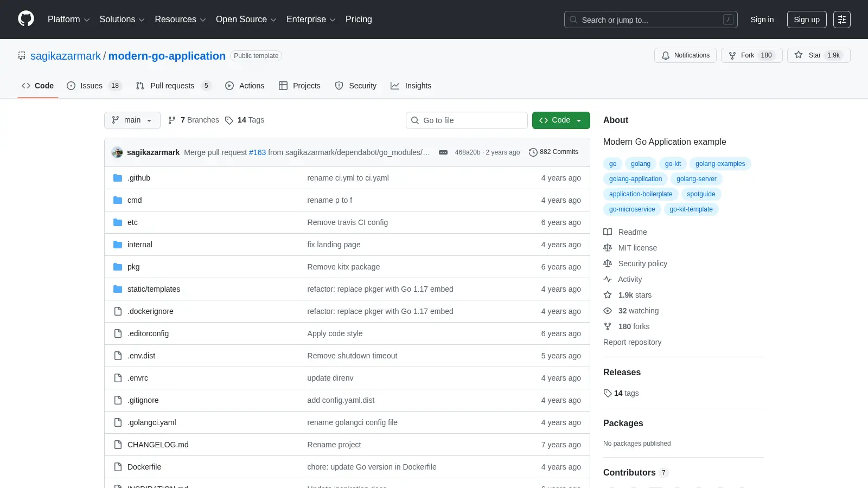View the 180 forks link
The image size is (868, 488).
(627, 326)
